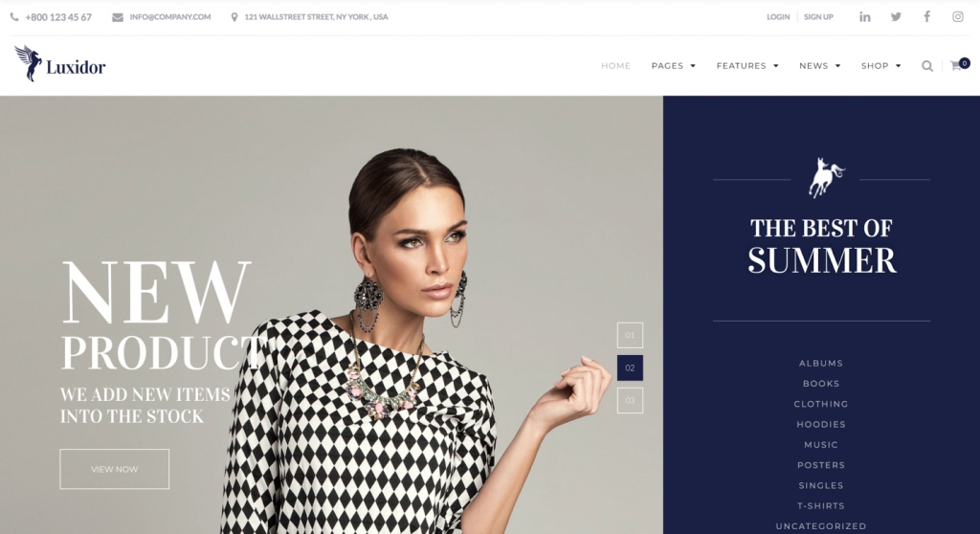The image size is (980, 534).
Task: Select slide indicator 02
Action: pos(630,367)
